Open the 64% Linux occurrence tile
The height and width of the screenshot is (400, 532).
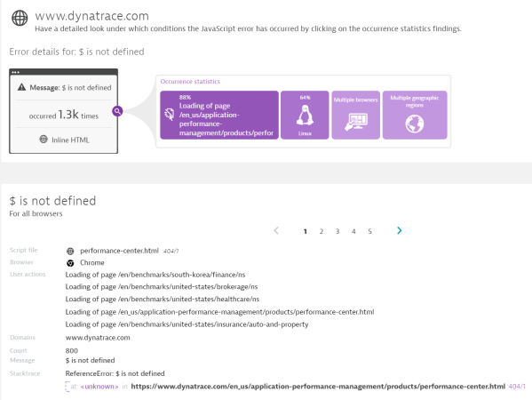click(305, 115)
